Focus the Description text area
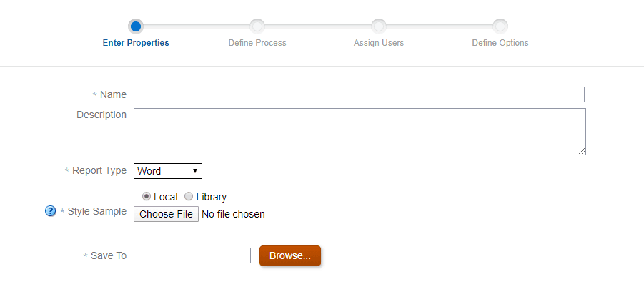This screenshot has width=644, height=297. point(359,131)
